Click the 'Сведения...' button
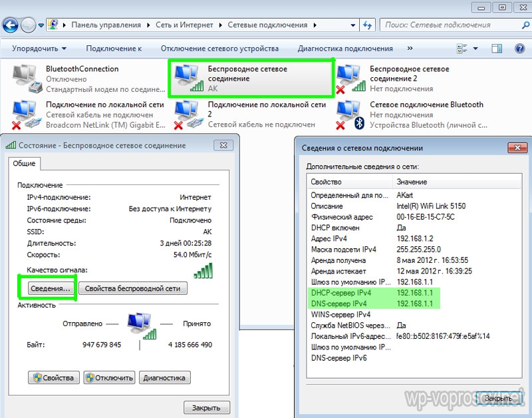 pyautogui.click(x=51, y=288)
